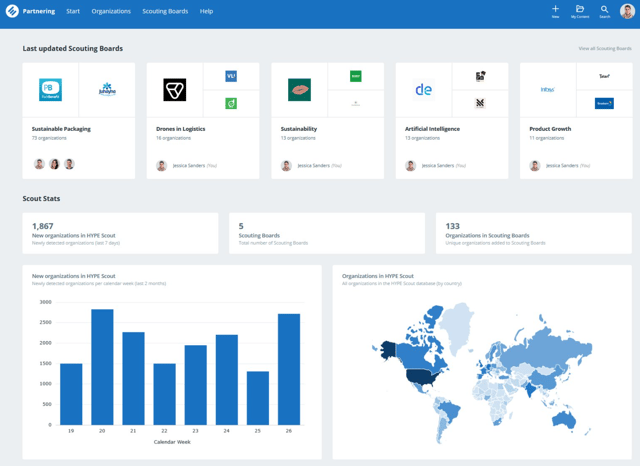Click Jessica Sanders avatar on Drones in Logistics
640x466 pixels.
162,166
